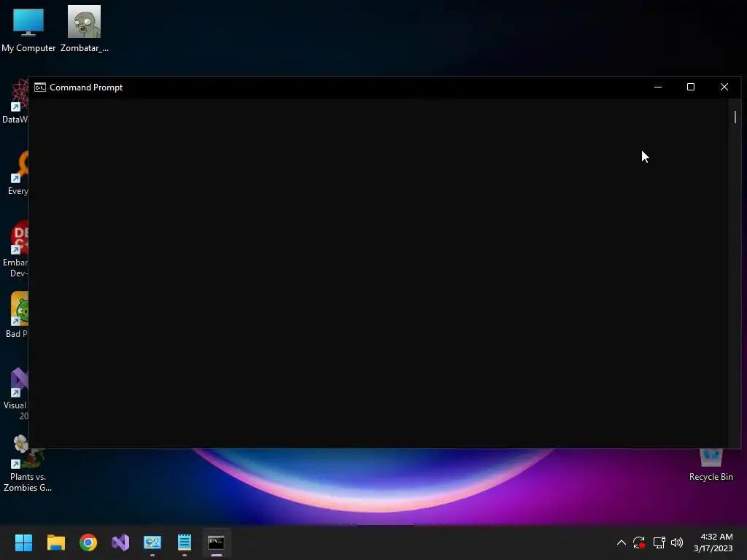Select the Bad Piggies desktop shortcut
The image size is (747, 560).
point(18,315)
